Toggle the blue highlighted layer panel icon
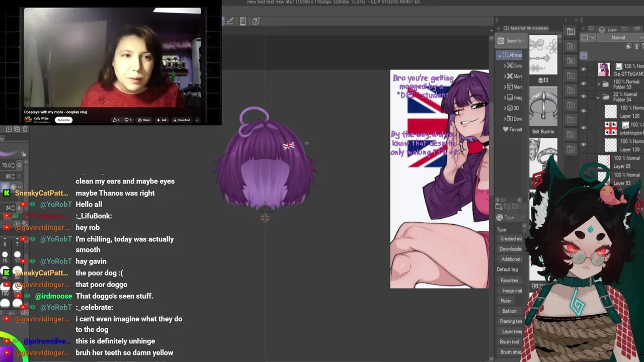Viewport: 644px width, 362px height. [584, 56]
